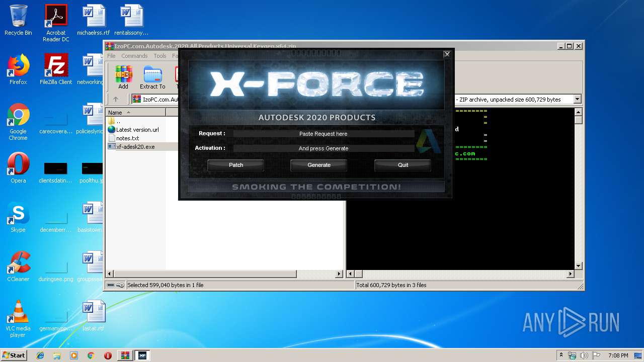Open Action Center flag icon in tray
Image resolution: width=644 pixels, height=362 pixels.
596,355
